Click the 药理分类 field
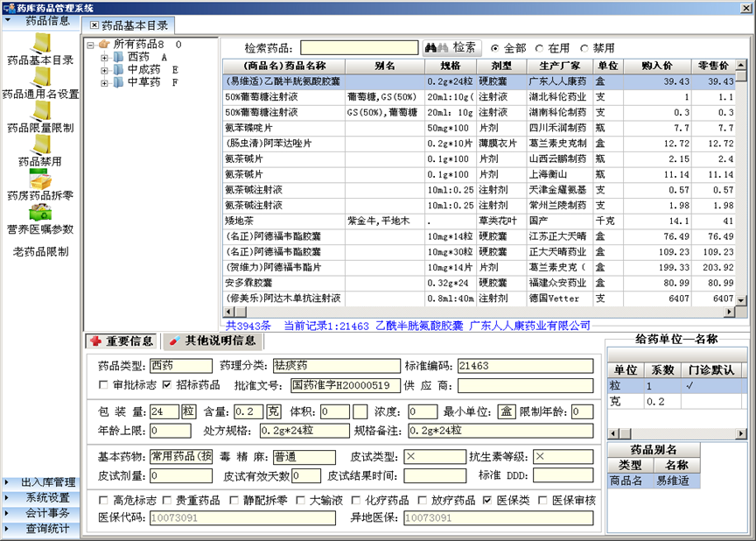 click(x=337, y=366)
